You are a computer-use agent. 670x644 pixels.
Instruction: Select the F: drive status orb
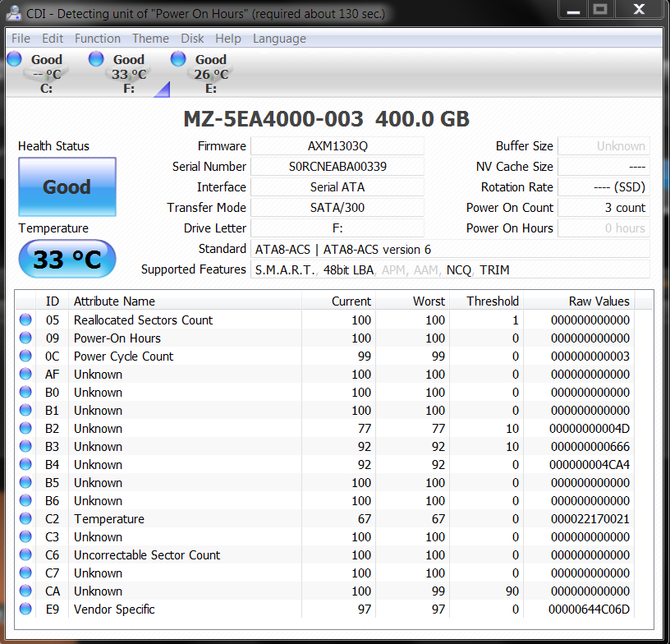[96, 58]
